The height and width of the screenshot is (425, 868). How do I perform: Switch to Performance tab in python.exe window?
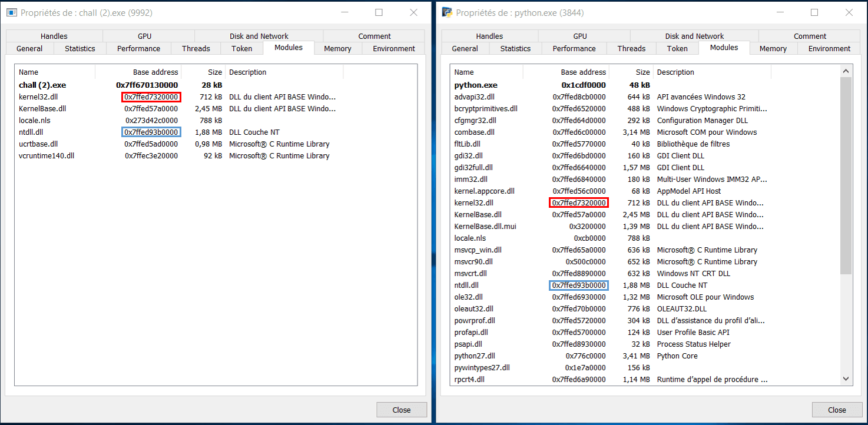point(574,48)
